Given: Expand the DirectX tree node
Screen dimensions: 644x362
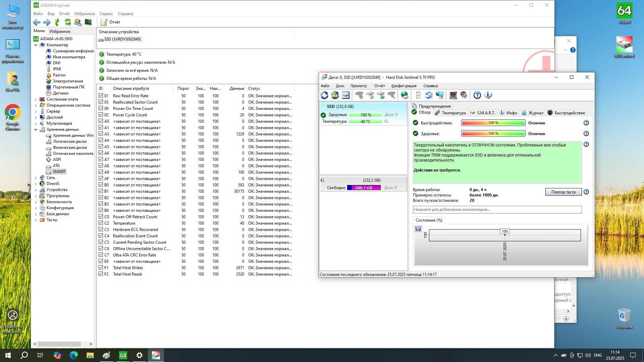Looking at the screenshot, I should pos(36,184).
